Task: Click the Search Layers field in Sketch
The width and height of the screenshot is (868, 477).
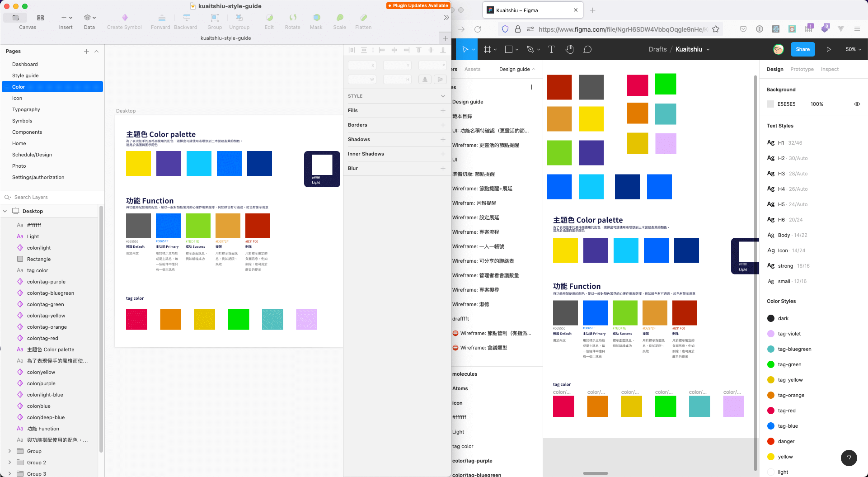Action: 52,197
